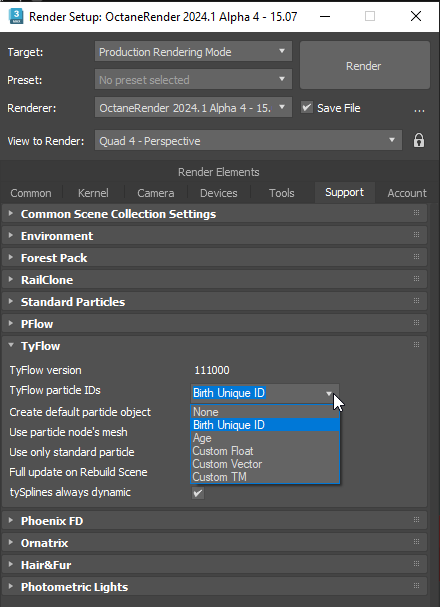This screenshot has width=440, height=607.
Task: Switch to the Camera tab
Action: click(156, 193)
